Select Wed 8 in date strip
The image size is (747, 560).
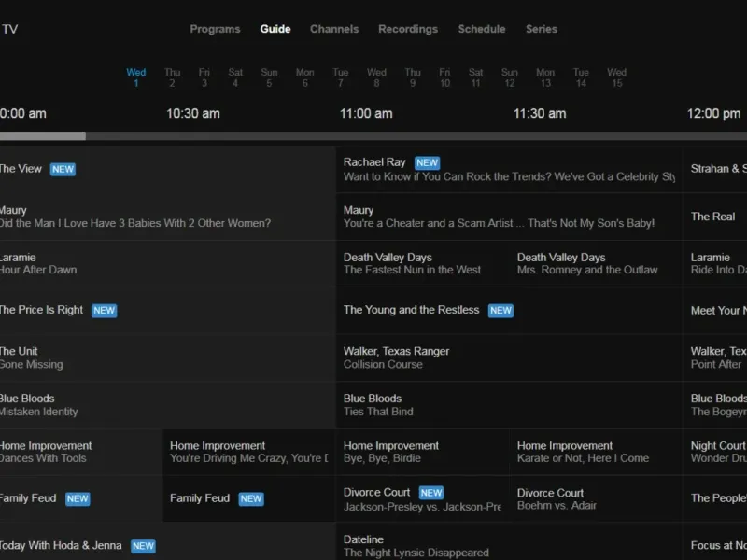tap(376, 77)
